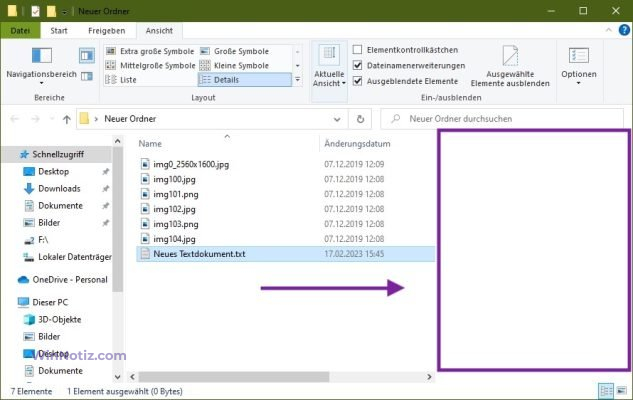Collapse the ribbon with the chevron
Image resolution: width=633 pixels, height=400 pixels.
609,30
